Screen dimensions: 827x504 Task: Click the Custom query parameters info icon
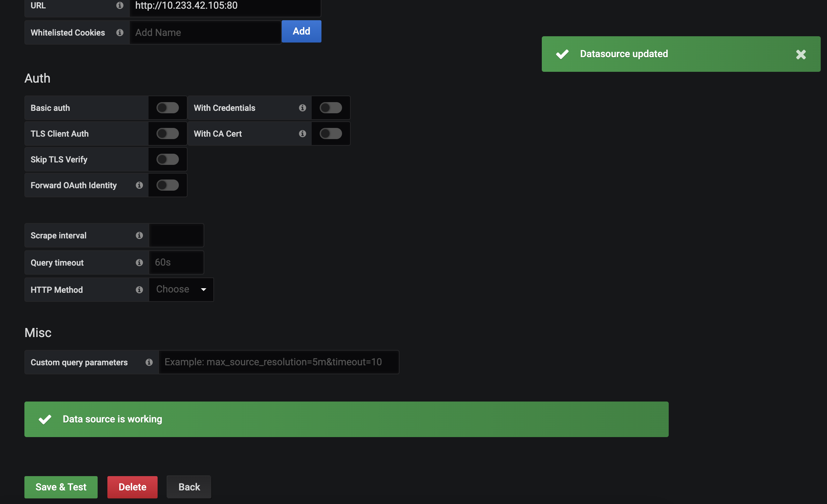pos(149,362)
